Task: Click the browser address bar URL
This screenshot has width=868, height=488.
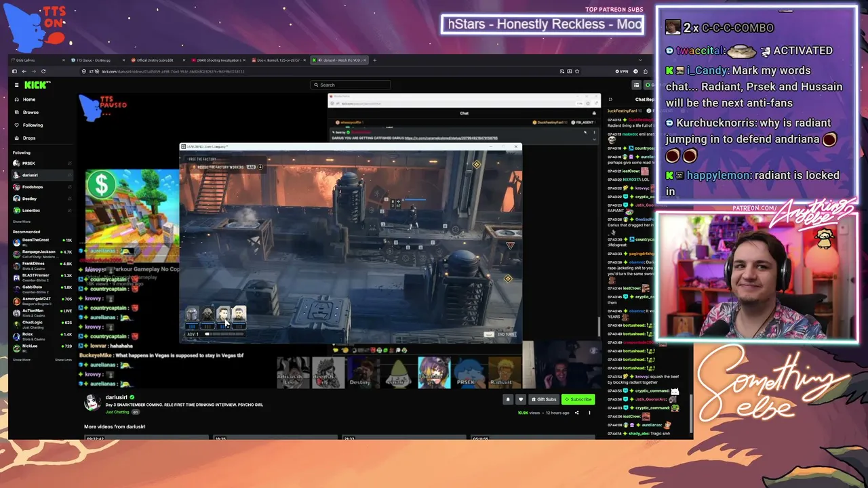Action: click(x=174, y=71)
